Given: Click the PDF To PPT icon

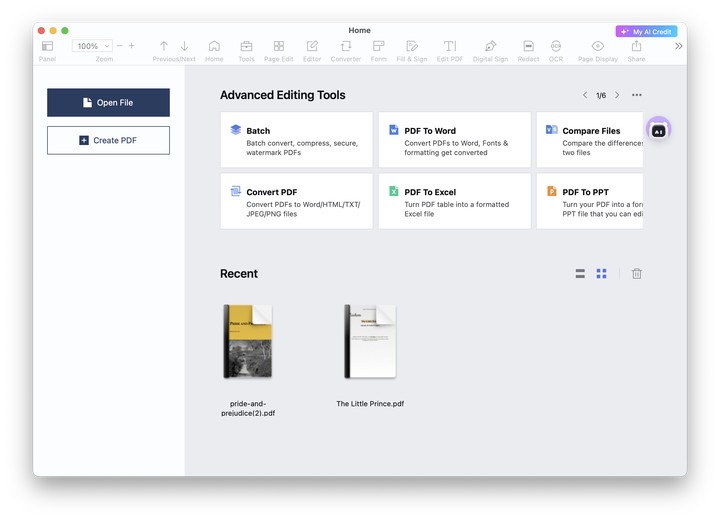Looking at the screenshot, I should pyautogui.click(x=551, y=191).
